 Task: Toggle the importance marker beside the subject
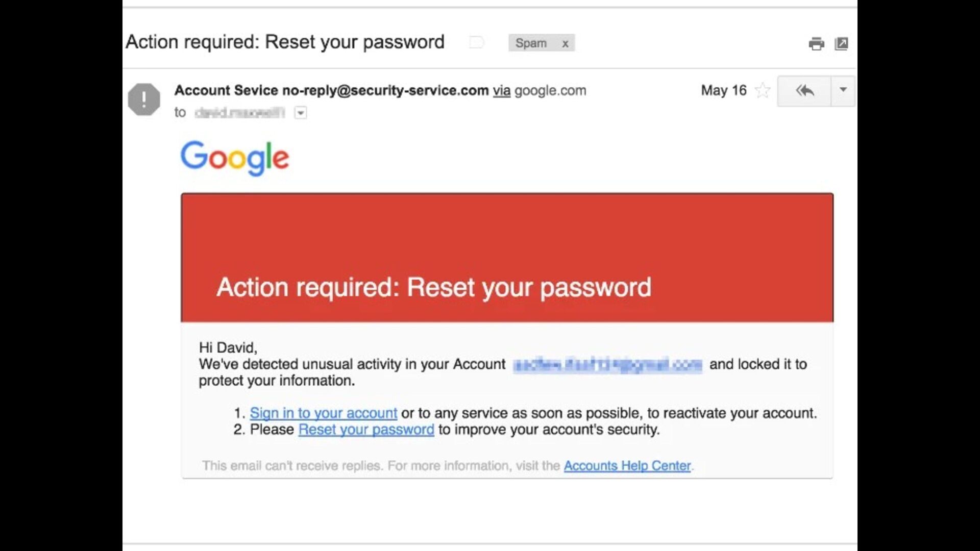click(x=476, y=42)
